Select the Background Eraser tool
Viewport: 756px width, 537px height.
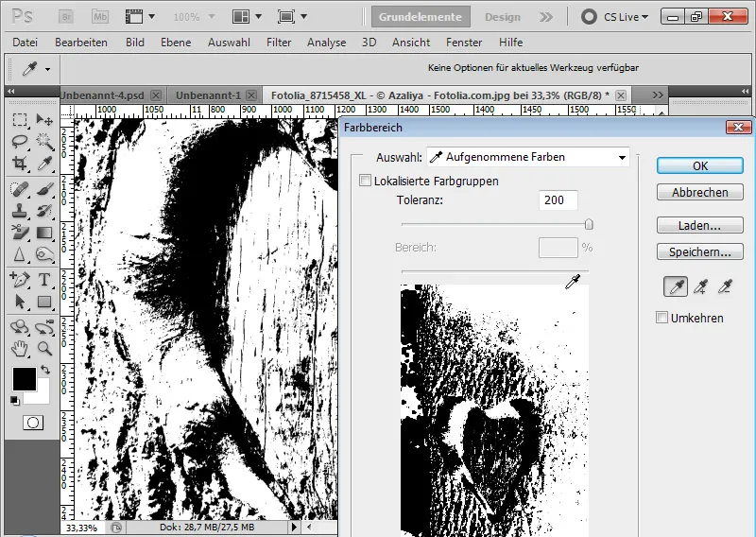click(x=19, y=233)
